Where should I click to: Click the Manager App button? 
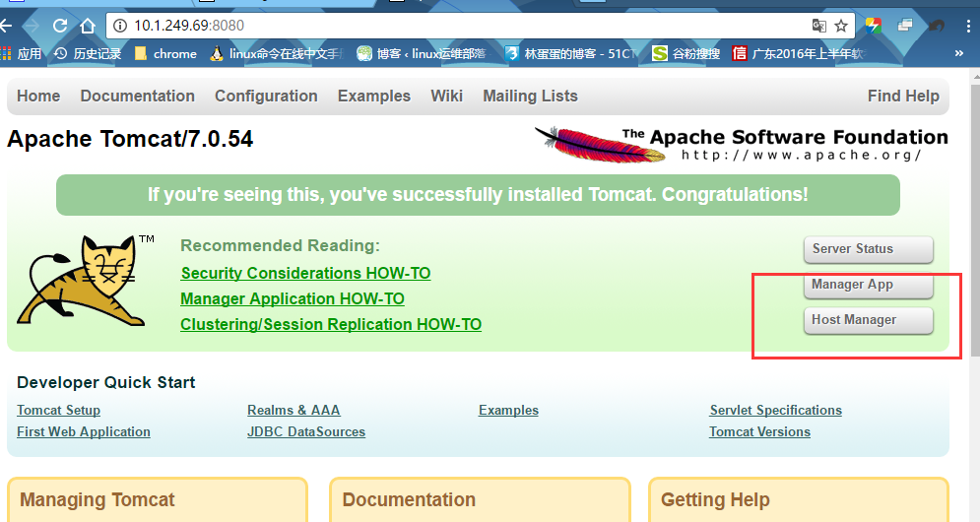[x=868, y=285]
